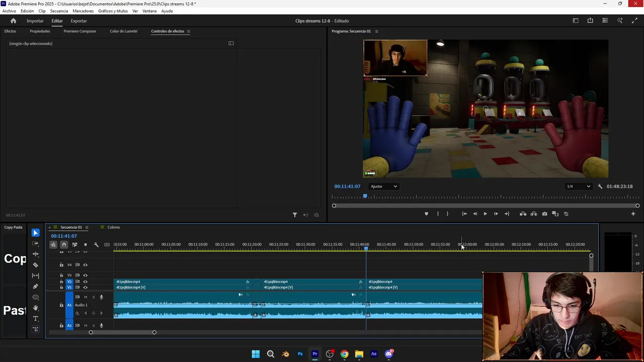The height and width of the screenshot is (362, 644).
Task: Click the timeline horizontal zoom scroll bar
Action: coord(122,332)
